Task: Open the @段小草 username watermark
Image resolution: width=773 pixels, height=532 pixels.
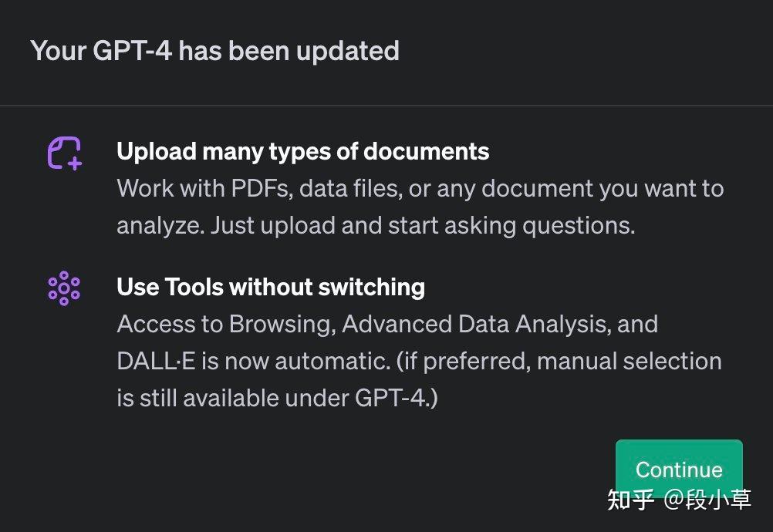Action: [707, 500]
